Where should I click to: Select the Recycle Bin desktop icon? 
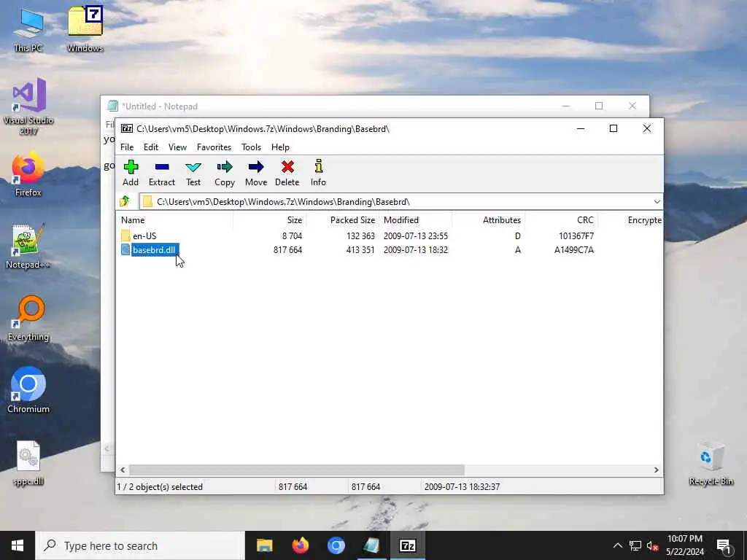pos(711,463)
